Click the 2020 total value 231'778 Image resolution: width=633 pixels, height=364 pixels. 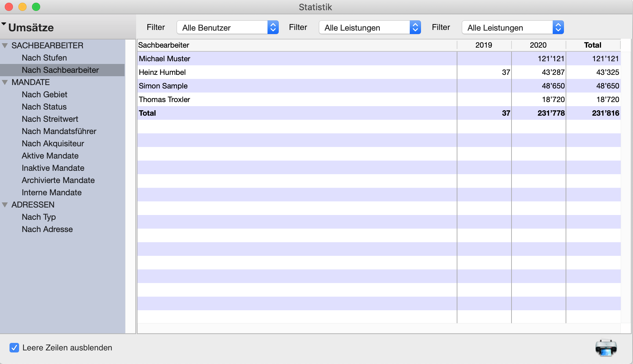click(551, 113)
